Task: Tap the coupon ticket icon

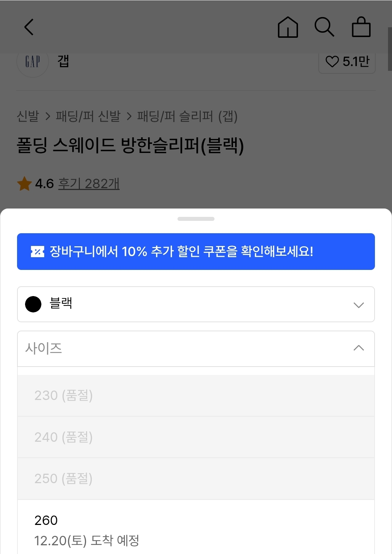Action: tap(37, 251)
